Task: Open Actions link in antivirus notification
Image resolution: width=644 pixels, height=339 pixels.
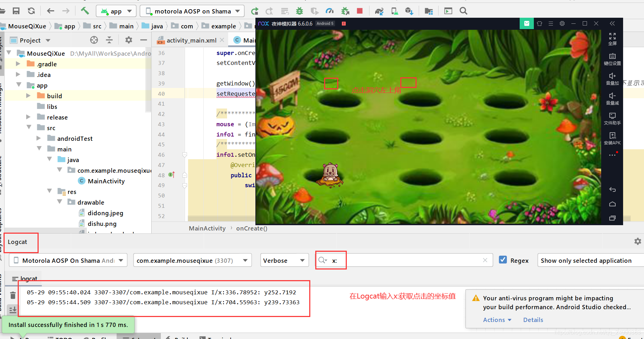Action: coord(497,320)
